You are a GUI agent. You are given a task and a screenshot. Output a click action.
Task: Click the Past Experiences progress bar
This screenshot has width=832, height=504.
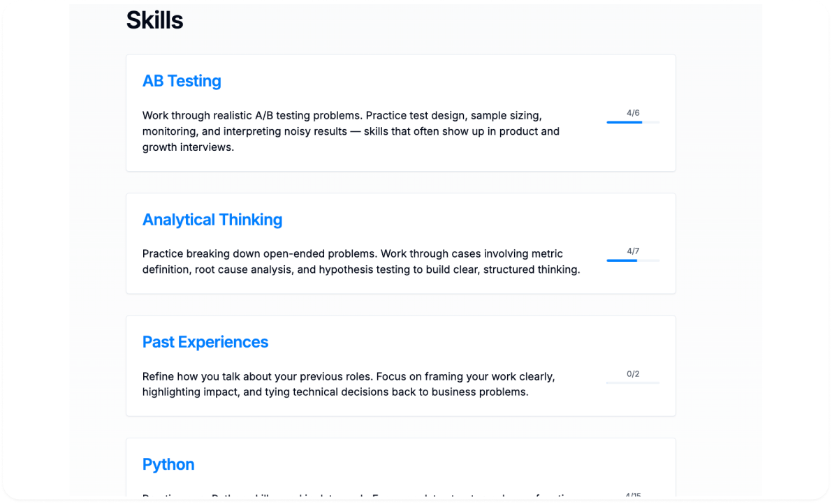tap(633, 383)
